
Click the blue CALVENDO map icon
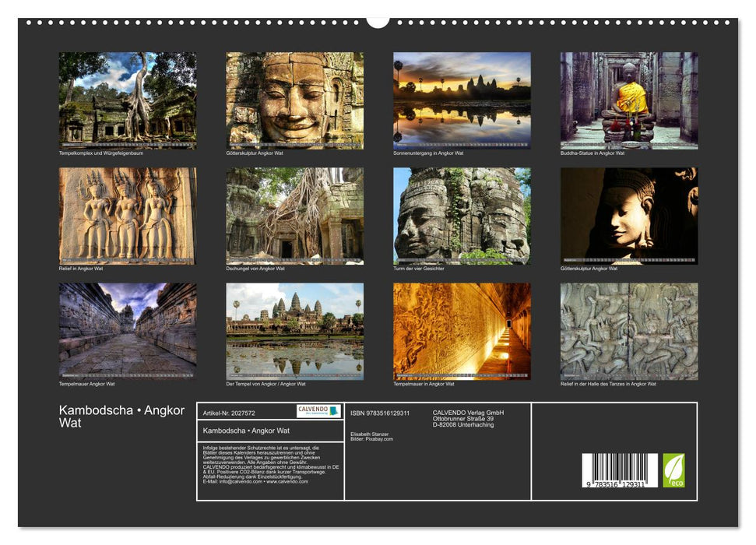[x=336, y=412]
